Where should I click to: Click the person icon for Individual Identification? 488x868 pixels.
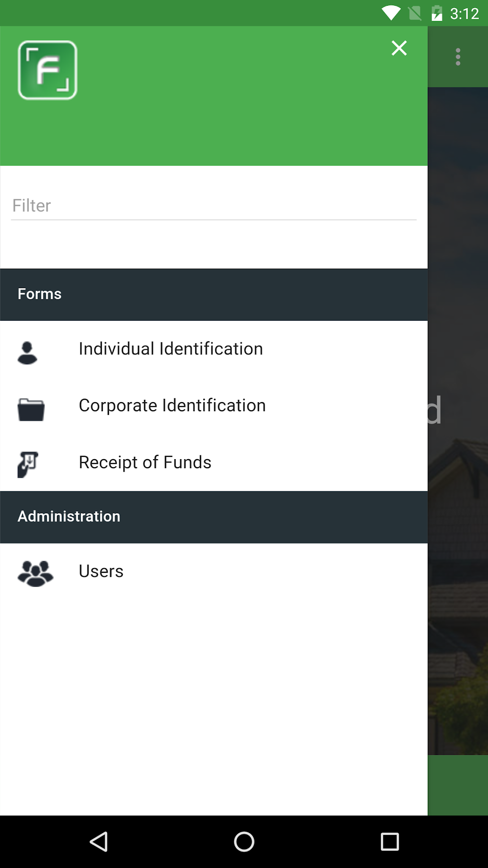point(27,353)
